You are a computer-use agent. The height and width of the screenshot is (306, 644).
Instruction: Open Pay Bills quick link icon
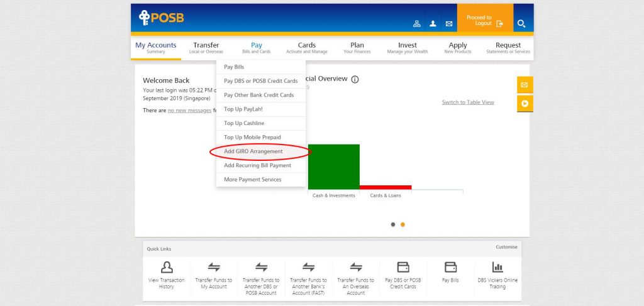point(450,268)
